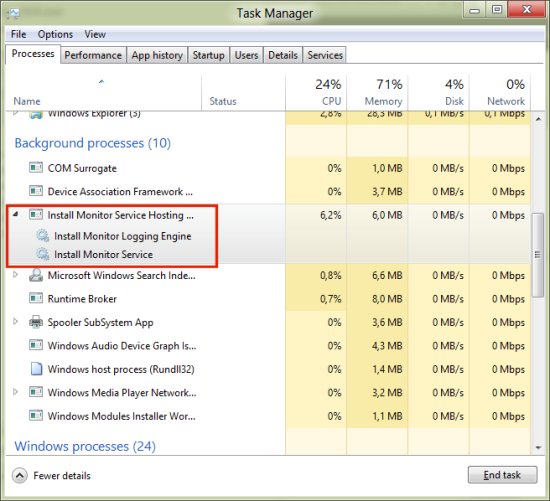
Task: Switch to the Performance tab
Action: 93,55
